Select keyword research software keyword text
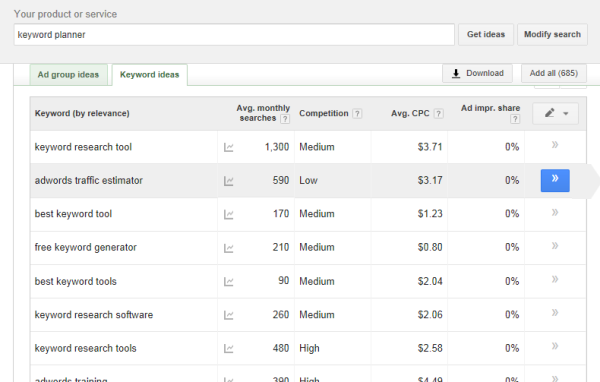The height and width of the screenshot is (382, 600). tap(94, 315)
